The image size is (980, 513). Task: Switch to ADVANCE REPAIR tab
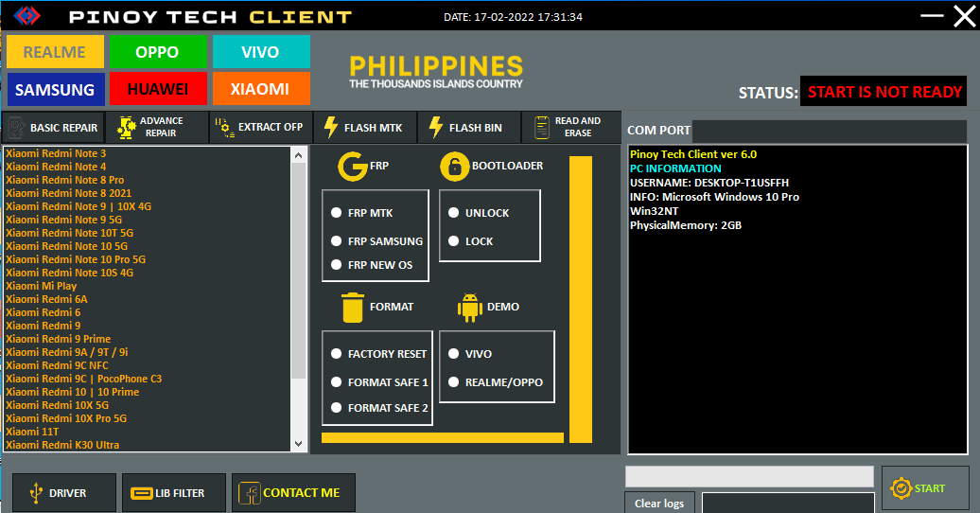(157, 128)
